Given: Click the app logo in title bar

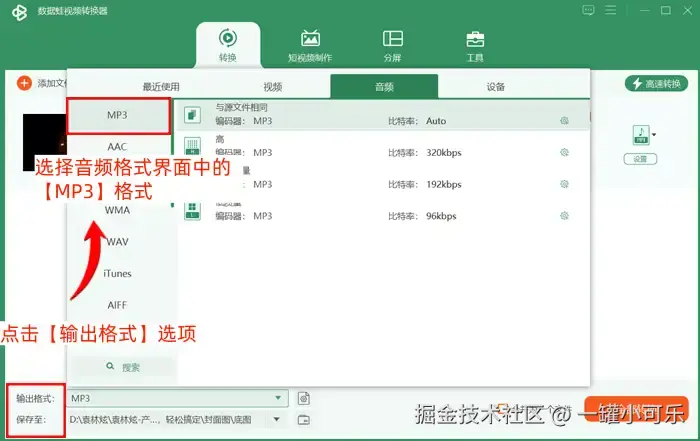Looking at the screenshot, I should (x=19, y=12).
